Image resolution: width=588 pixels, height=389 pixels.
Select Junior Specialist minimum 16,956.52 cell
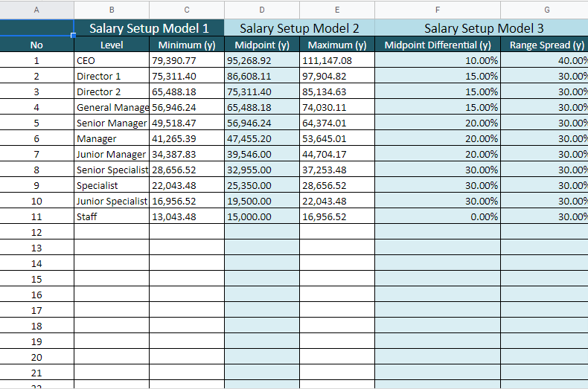[187, 201]
